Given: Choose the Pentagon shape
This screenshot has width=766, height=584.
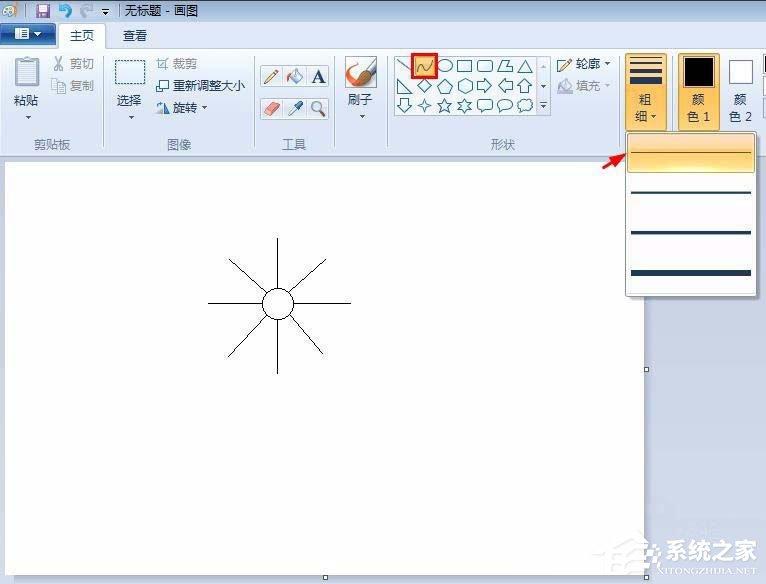Looking at the screenshot, I should pos(445,86).
